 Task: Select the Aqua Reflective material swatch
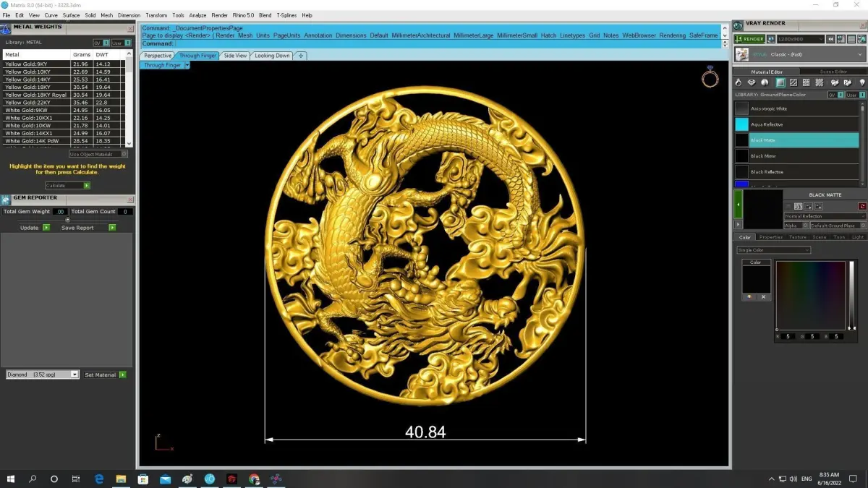coord(741,124)
